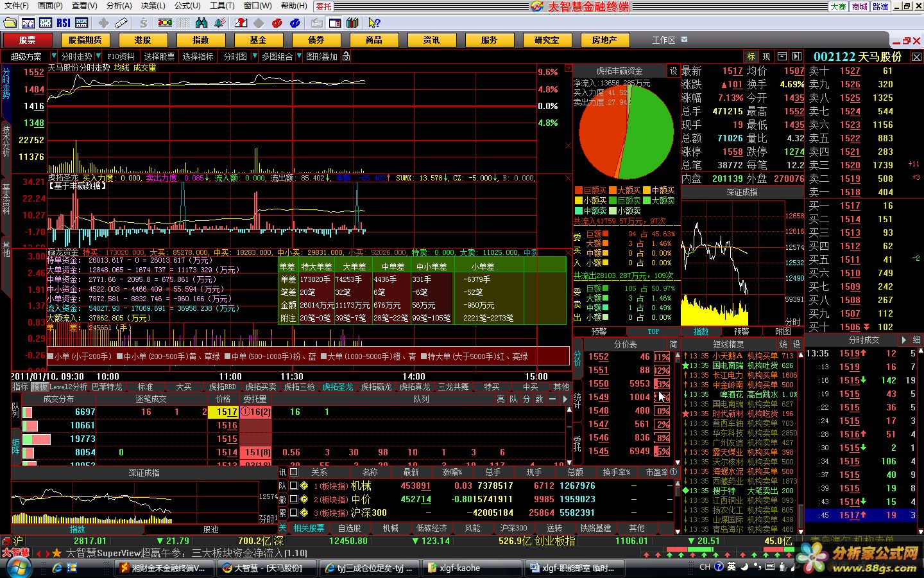
Task: Click the 巨额买 red legend swatch
Action: [x=579, y=190]
